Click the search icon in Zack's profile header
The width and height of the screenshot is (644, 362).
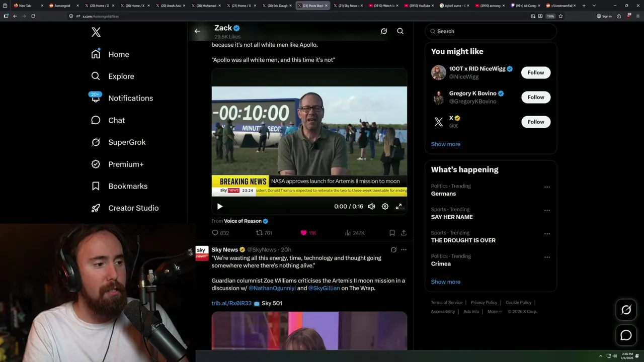tap(400, 31)
